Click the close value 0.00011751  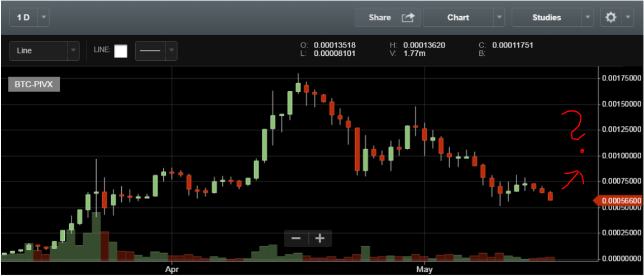pos(513,45)
